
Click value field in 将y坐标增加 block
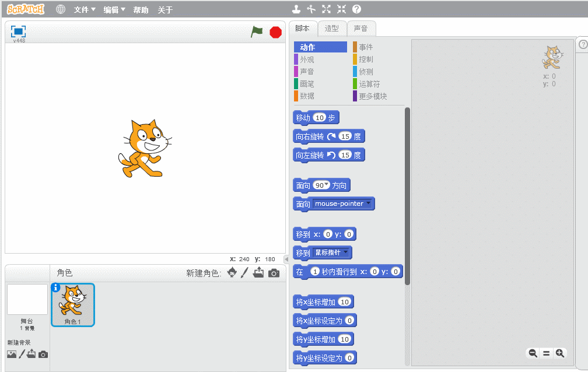(x=345, y=339)
